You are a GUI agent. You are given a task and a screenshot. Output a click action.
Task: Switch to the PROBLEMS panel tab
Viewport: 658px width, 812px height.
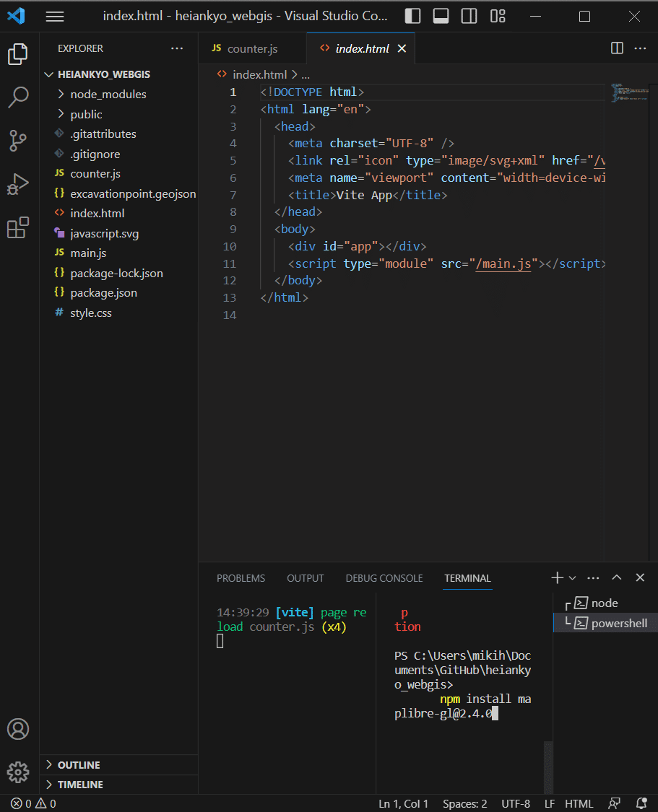[x=241, y=578]
